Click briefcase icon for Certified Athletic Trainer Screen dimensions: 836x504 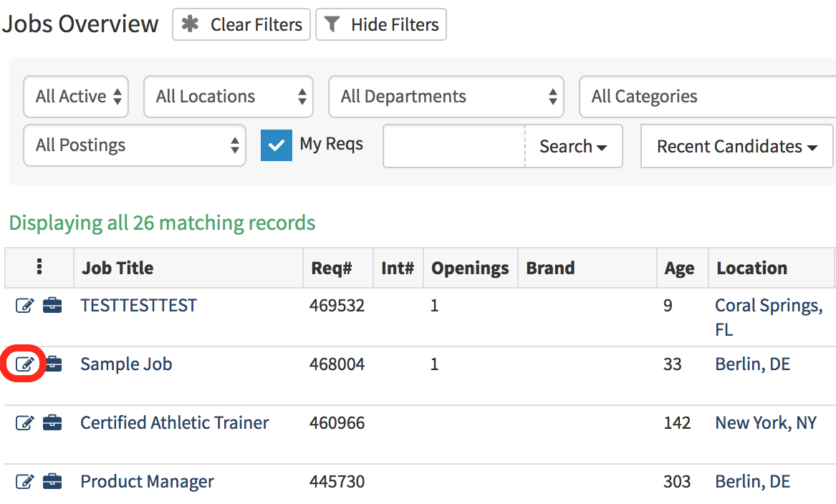pos(52,423)
